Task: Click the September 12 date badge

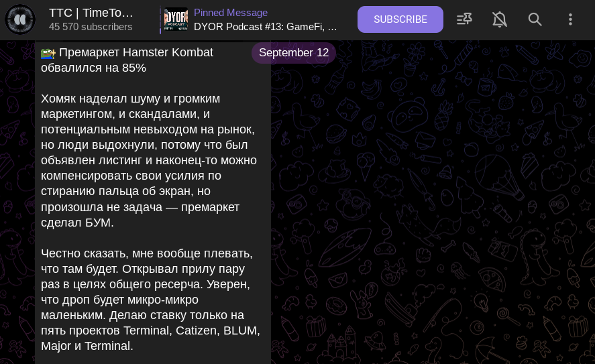Action: 294,53
